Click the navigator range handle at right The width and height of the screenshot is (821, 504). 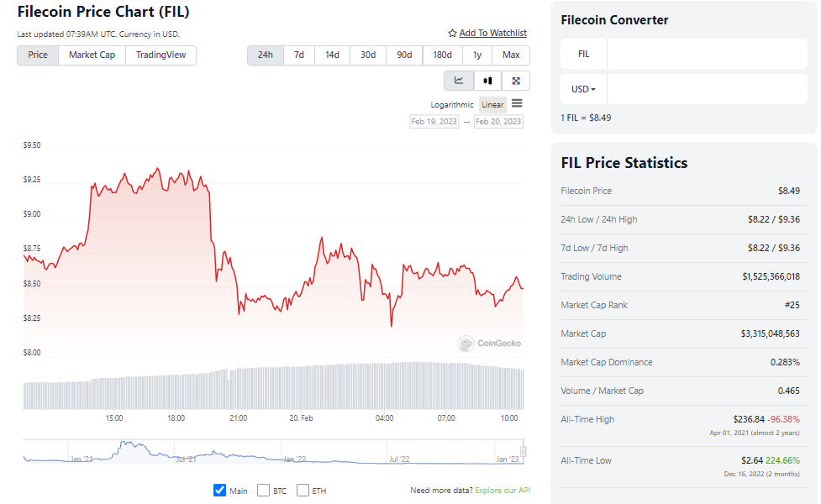coord(523,451)
